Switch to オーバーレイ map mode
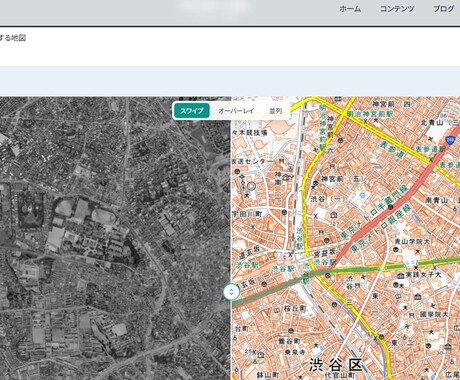Screen dimensions: 460x380 (236, 111)
